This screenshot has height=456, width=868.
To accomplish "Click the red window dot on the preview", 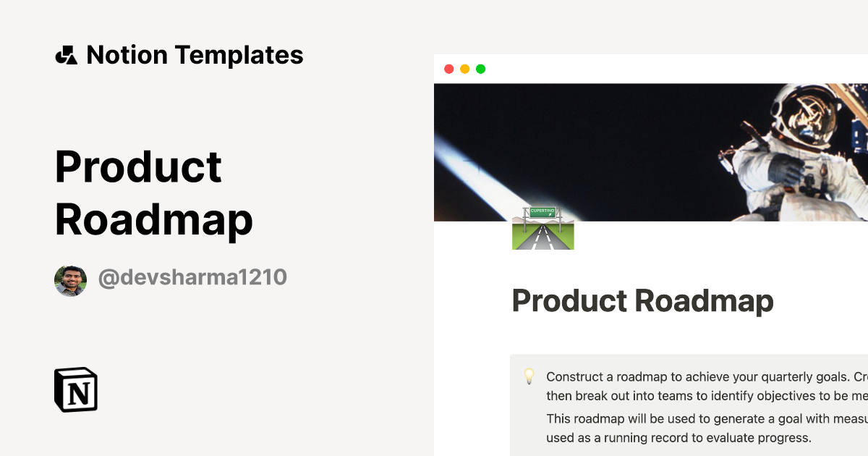I will click(x=449, y=69).
